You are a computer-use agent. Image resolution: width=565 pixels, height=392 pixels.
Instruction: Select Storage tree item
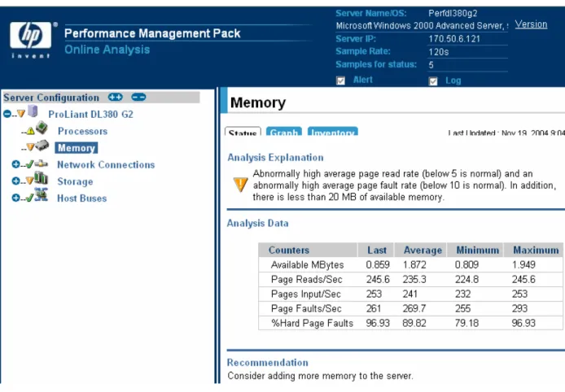(75, 181)
